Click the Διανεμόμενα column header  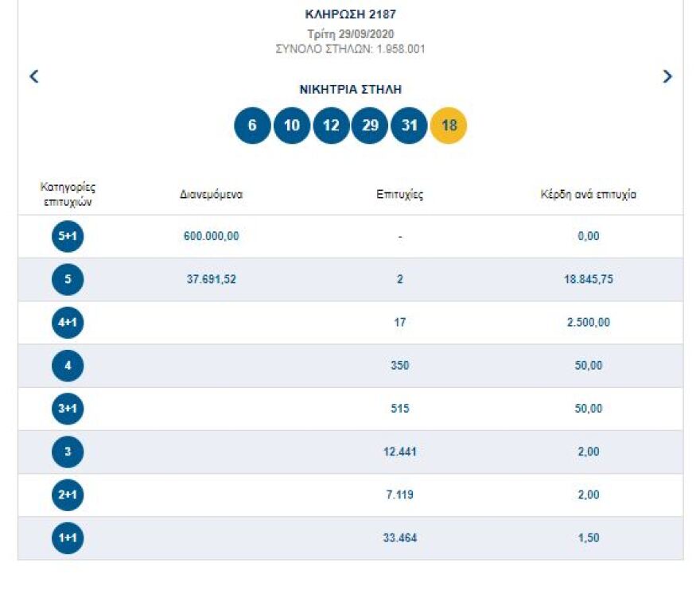pyautogui.click(x=211, y=195)
